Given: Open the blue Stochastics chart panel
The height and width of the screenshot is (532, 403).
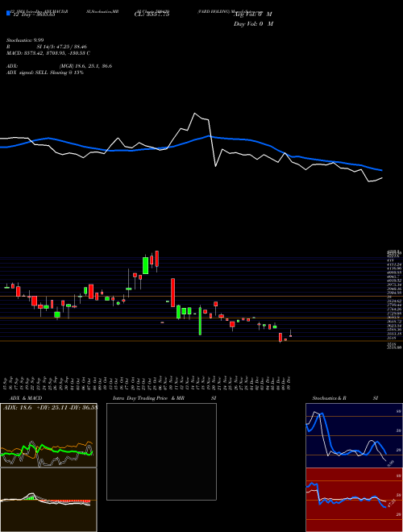Looking at the screenshot, I should [x=354, y=435].
